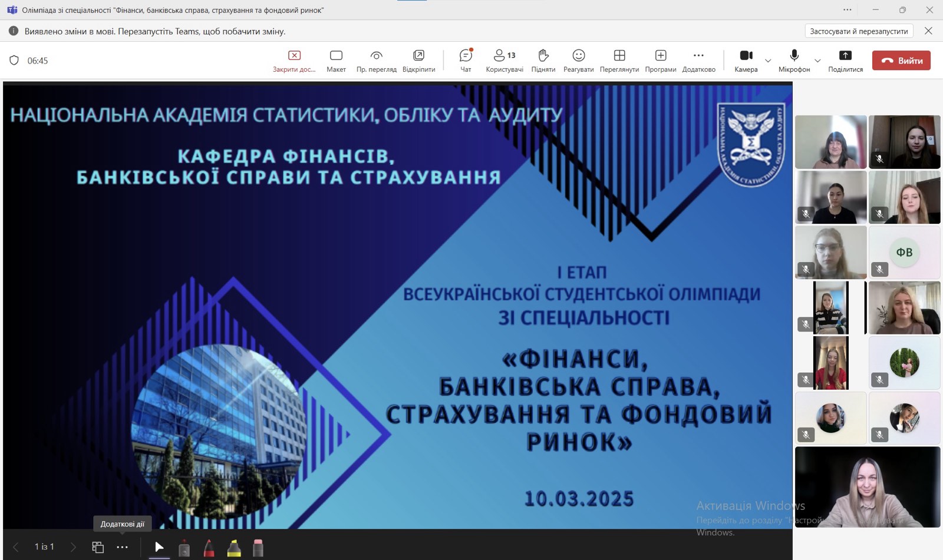943x560 pixels.
Task: Pick the yellow highlighter pen
Action: point(234,548)
